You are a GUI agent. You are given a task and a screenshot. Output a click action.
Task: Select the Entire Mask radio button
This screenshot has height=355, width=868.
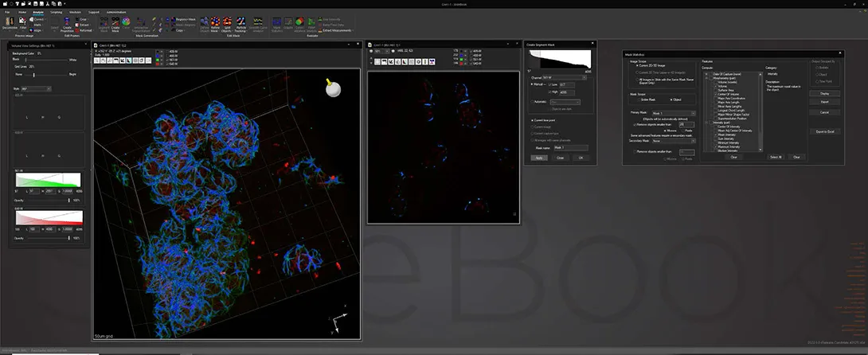tap(638, 99)
